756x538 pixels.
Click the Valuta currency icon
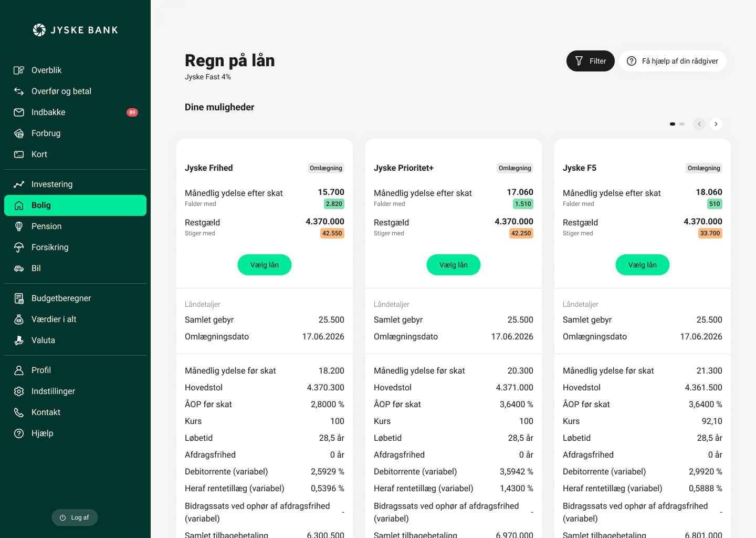(19, 340)
